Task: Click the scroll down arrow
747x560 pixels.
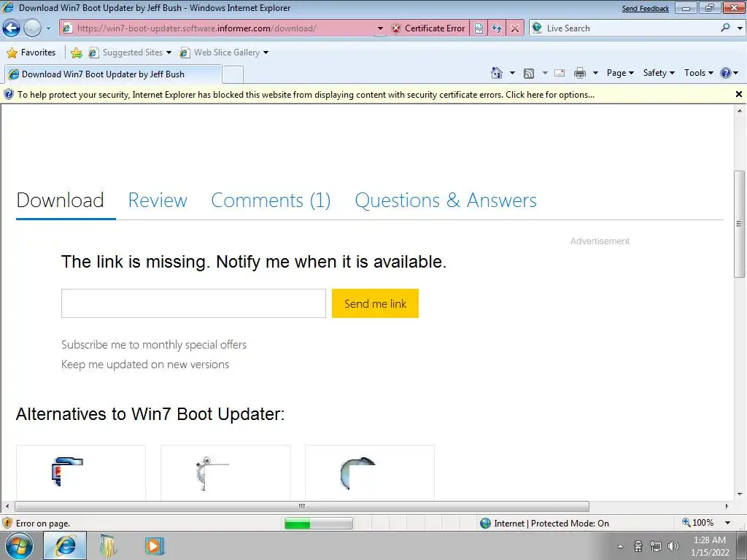Action: point(740,494)
